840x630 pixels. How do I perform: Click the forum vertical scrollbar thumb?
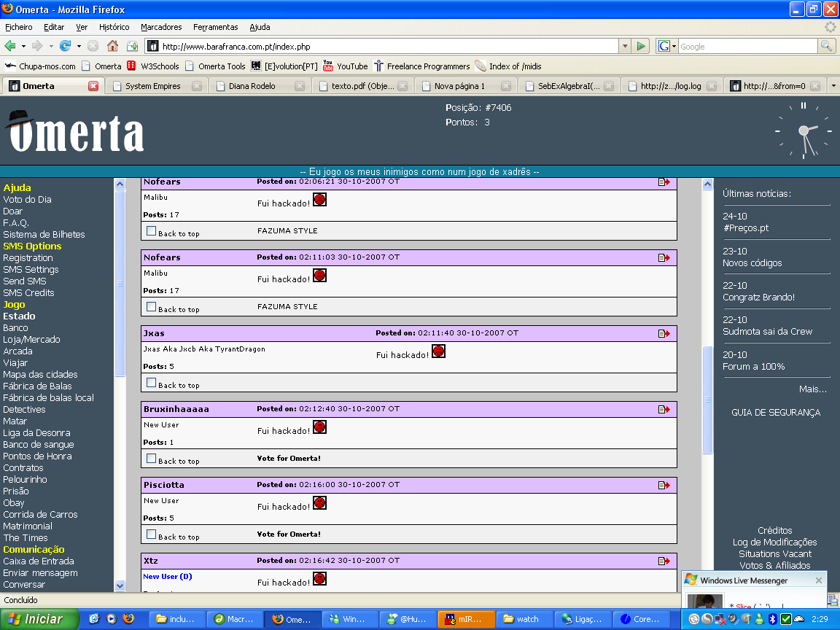pyautogui.click(x=707, y=400)
